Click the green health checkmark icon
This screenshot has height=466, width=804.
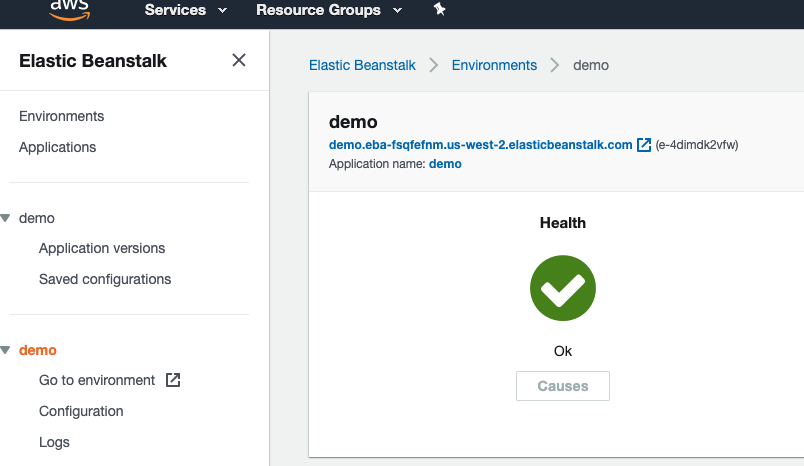pyautogui.click(x=562, y=288)
